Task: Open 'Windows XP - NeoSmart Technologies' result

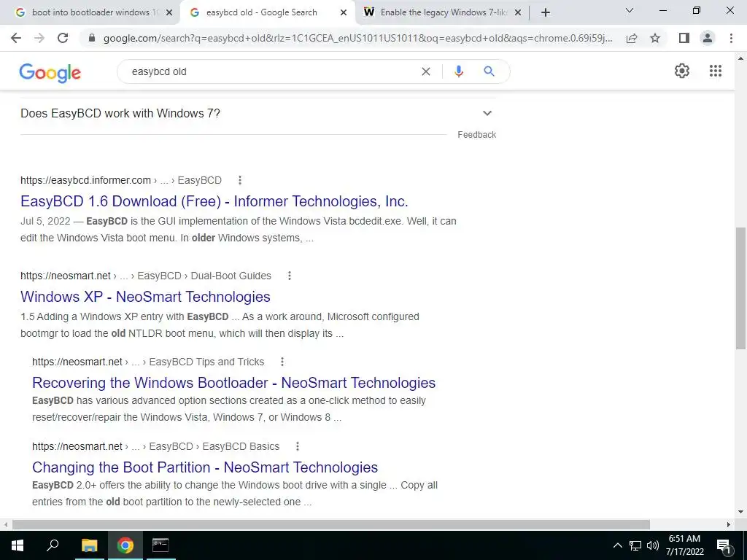Action: 145,297
